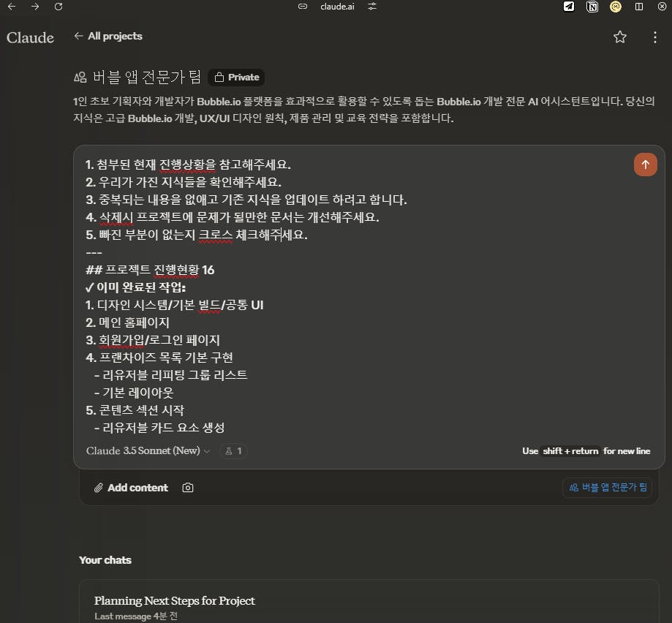This screenshot has height=623, width=672.
Task: Close the window with the top-right X
Action: 662,7
